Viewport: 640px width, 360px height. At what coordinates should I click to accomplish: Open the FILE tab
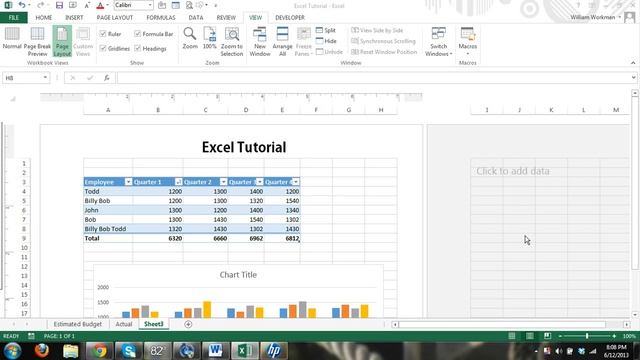click(14, 18)
